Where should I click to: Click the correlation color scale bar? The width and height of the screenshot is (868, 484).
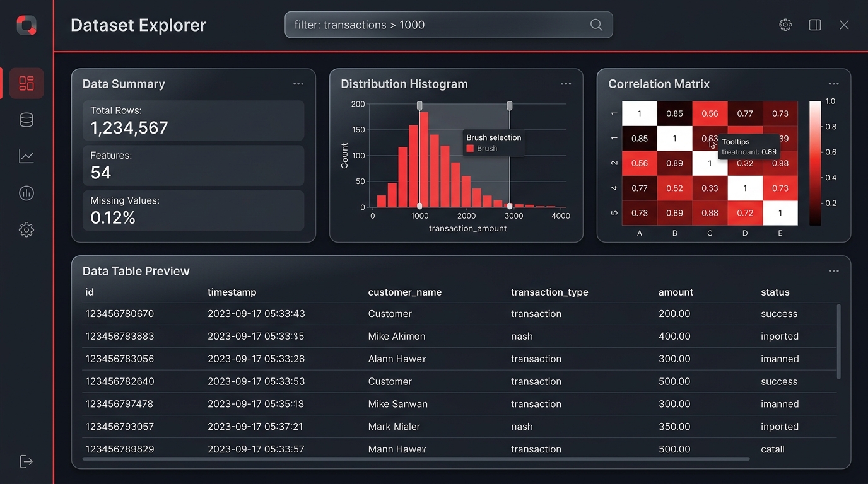(x=815, y=163)
